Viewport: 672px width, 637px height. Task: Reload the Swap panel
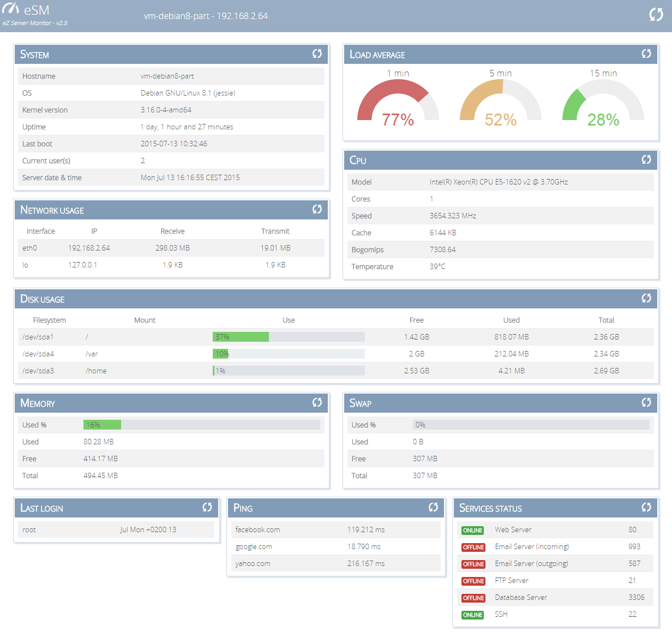tap(646, 402)
